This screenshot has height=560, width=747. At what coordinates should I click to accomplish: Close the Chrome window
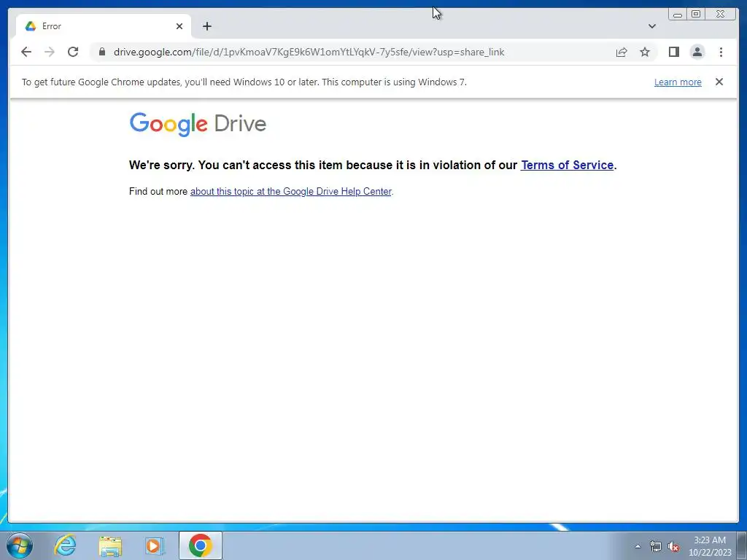pos(720,15)
